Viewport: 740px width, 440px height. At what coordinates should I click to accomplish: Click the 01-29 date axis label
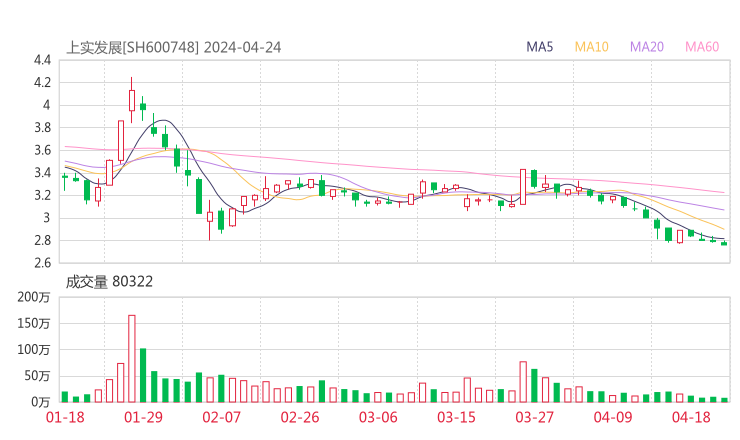143,417
